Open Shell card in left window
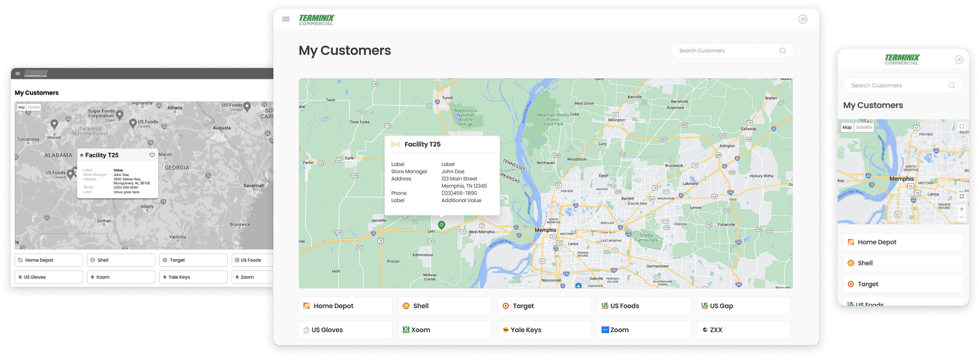The height and width of the screenshot is (358, 980). pos(121,260)
